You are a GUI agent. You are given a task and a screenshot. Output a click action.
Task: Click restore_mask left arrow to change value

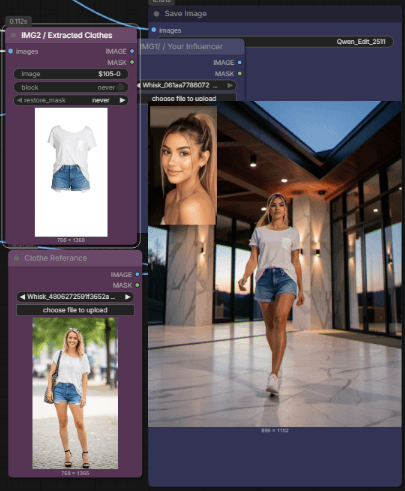(19, 100)
